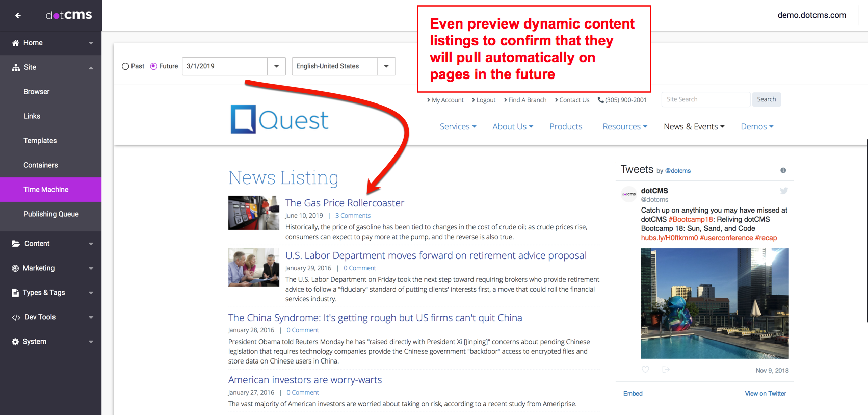Click the System gear icon
The image size is (868, 415).
pos(15,342)
